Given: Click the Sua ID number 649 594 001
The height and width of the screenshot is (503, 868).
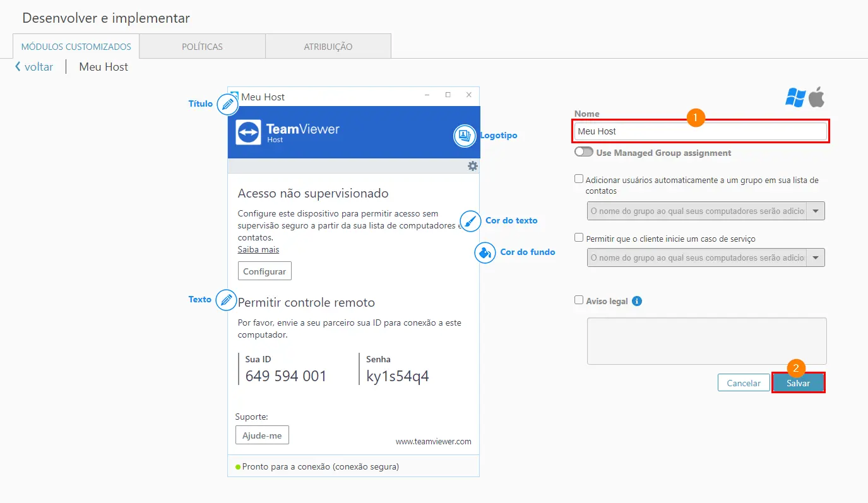Looking at the screenshot, I should [x=286, y=377].
